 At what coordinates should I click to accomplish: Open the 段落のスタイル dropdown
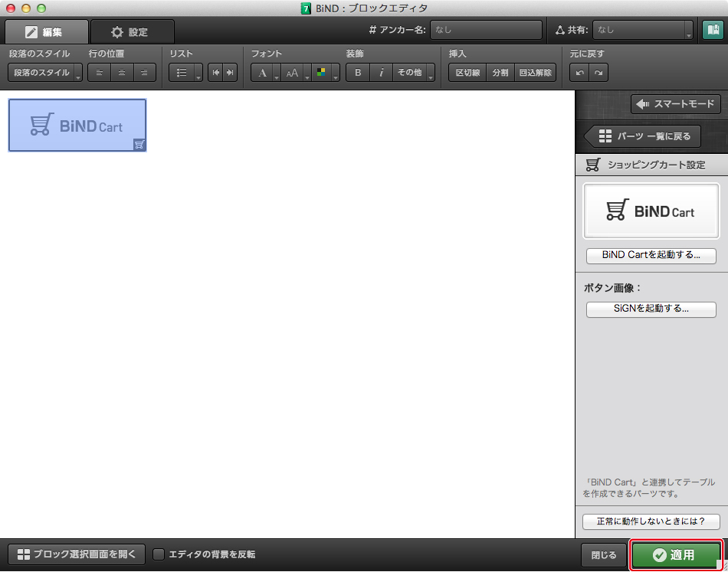click(45, 73)
